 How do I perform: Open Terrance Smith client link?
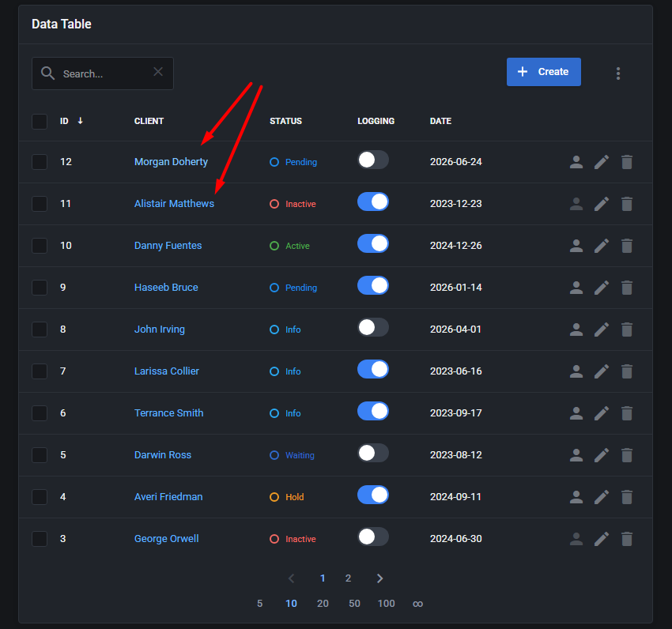point(169,413)
